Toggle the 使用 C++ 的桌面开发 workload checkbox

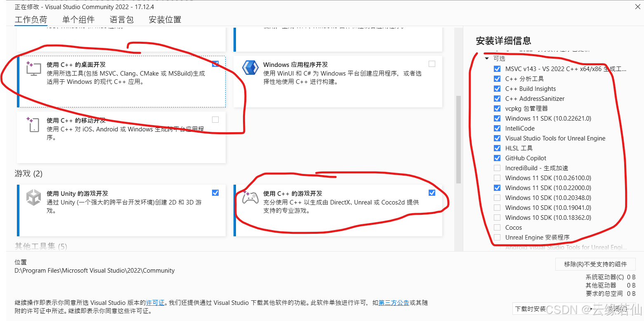click(215, 64)
